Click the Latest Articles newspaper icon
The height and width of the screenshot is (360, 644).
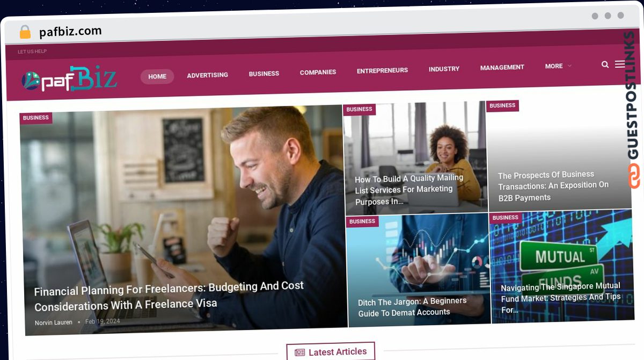[299, 352]
